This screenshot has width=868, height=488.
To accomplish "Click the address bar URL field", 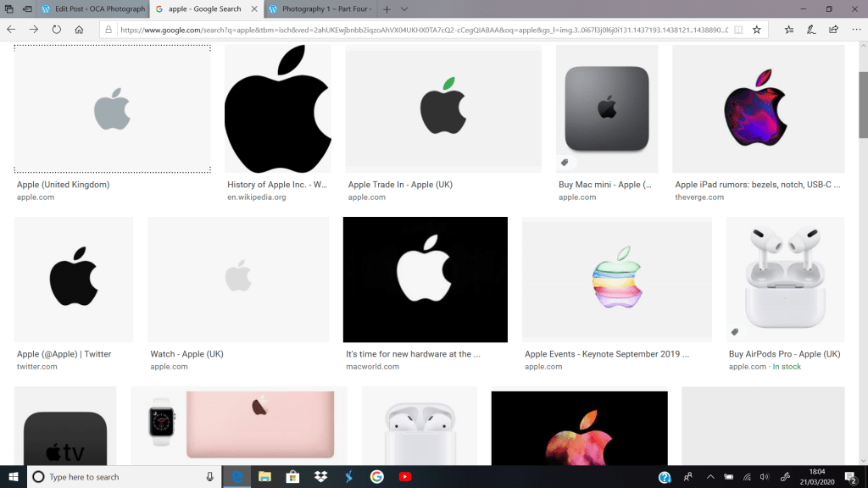I will (x=424, y=30).
